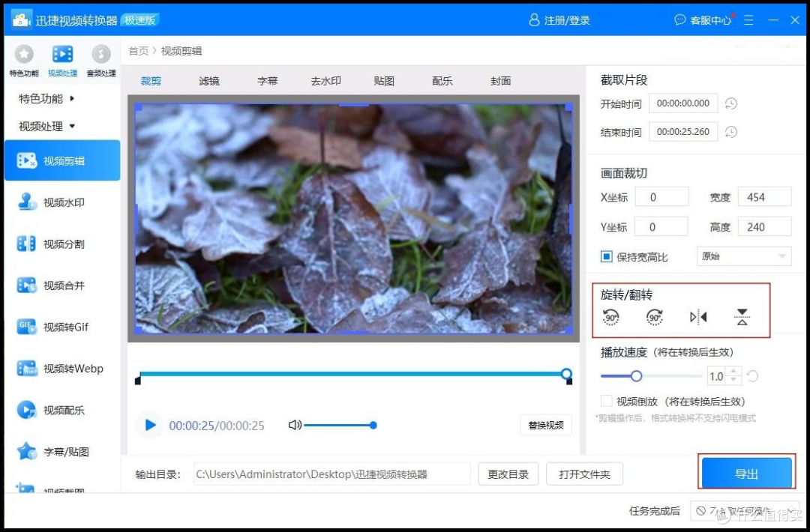Flip the video horizontally
Screen dimensions: 810x532
pos(698,317)
